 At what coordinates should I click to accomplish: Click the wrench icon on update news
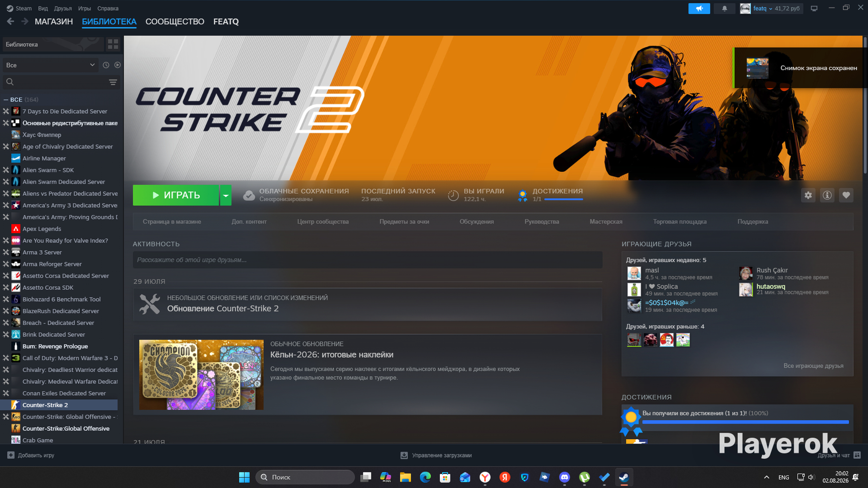click(x=149, y=304)
